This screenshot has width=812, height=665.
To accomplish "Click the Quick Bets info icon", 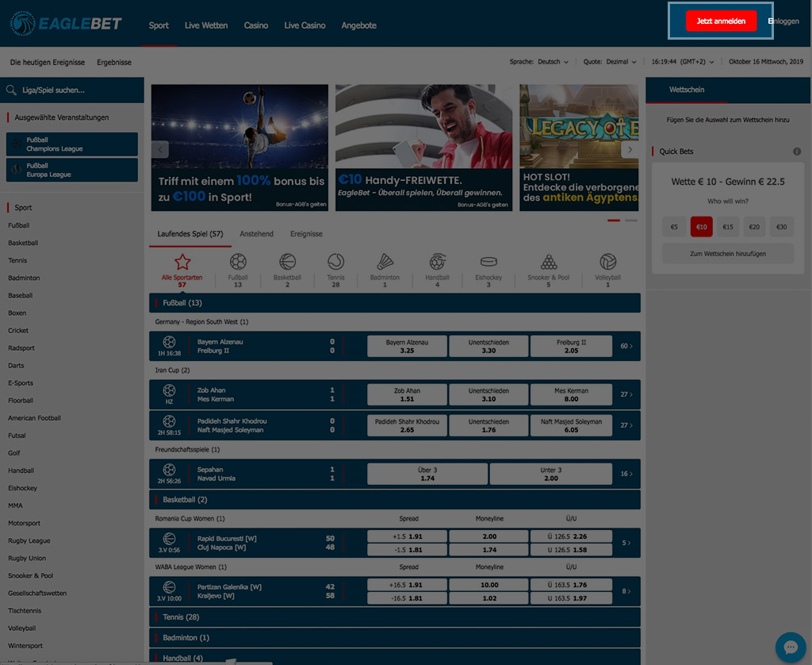I will [x=797, y=152].
